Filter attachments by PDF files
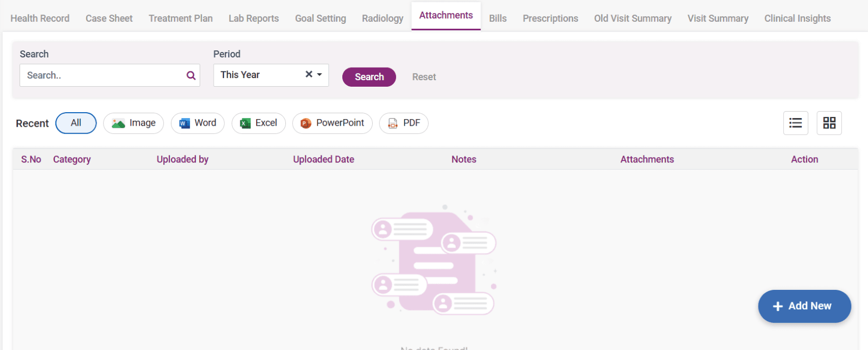 click(x=404, y=124)
